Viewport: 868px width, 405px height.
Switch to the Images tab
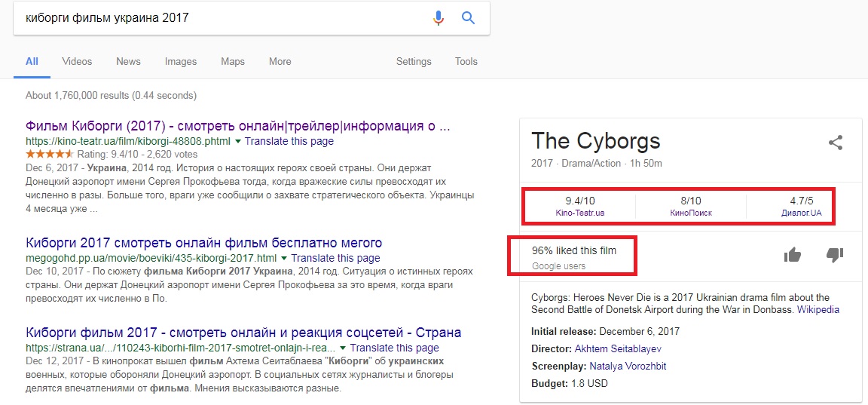pos(180,62)
